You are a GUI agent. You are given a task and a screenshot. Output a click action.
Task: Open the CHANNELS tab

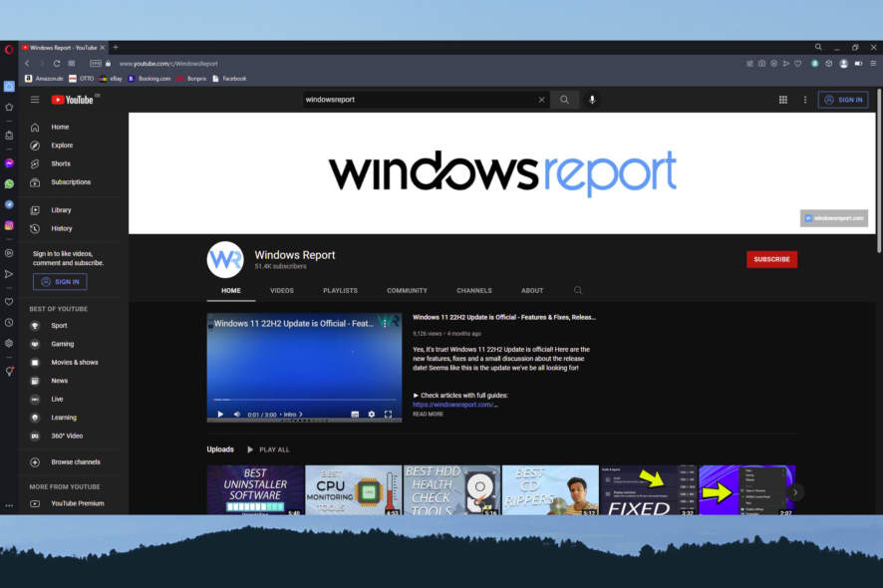click(x=474, y=291)
